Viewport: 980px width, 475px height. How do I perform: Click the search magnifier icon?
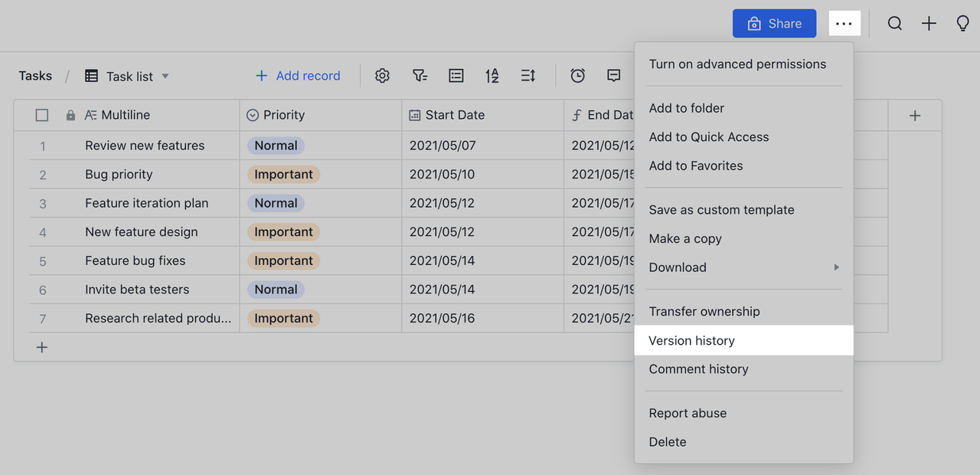pyautogui.click(x=894, y=24)
